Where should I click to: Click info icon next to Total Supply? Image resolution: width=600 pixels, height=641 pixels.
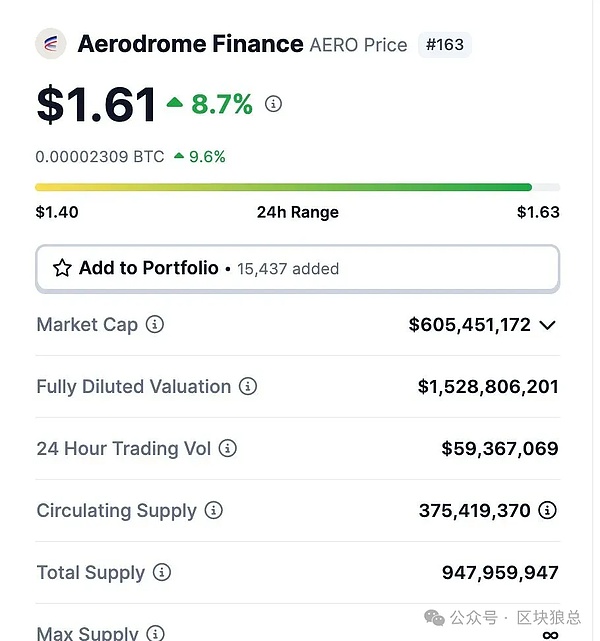tap(162, 572)
